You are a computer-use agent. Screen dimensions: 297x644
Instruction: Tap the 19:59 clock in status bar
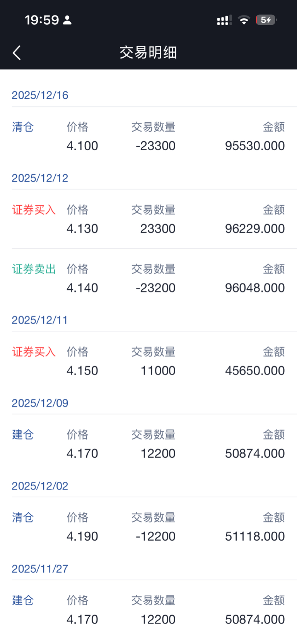point(42,20)
